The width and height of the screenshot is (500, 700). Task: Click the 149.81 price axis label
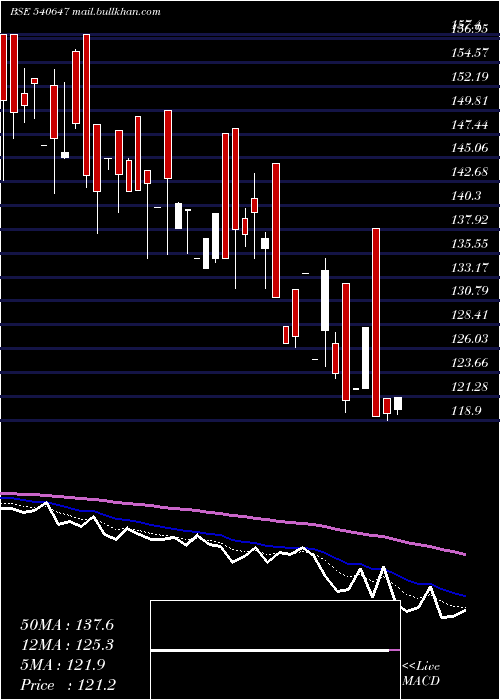click(x=470, y=100)
